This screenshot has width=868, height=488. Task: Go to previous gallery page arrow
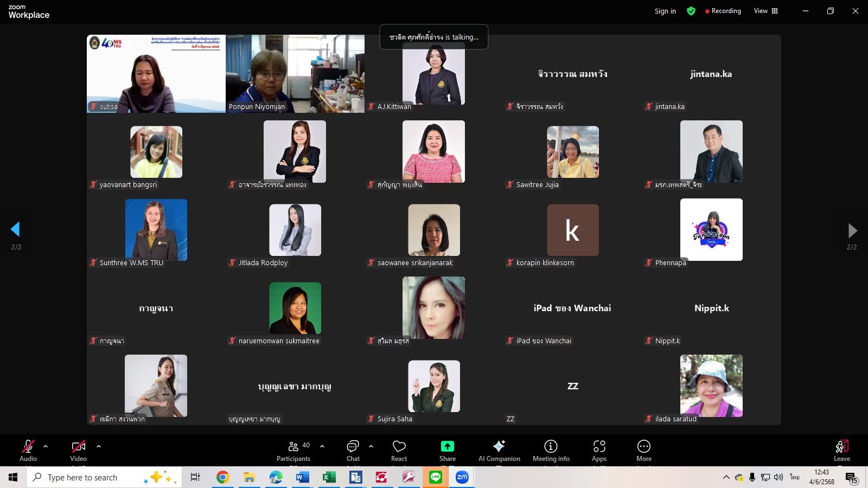[15, 229]
